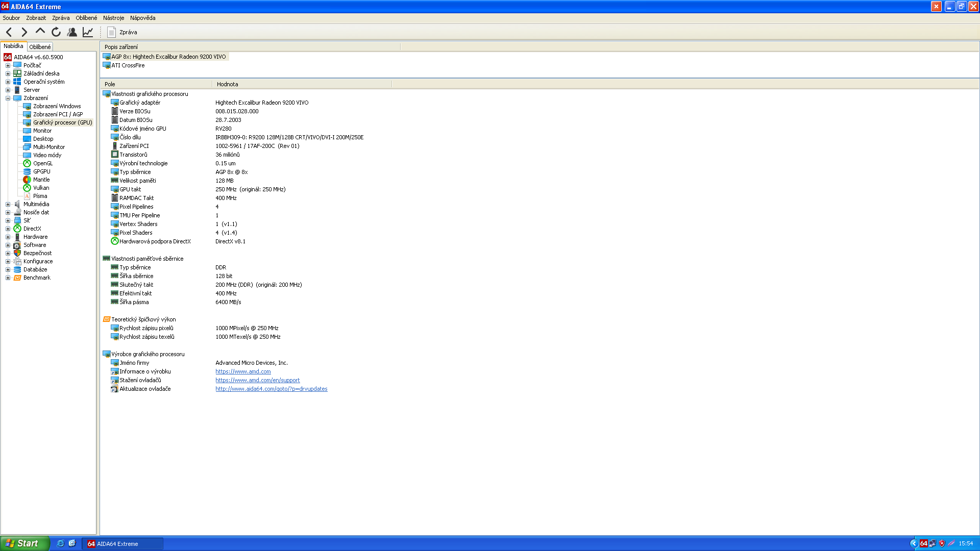Image resolution: width=980 pixels, height=551 pixels.
Task: Open the amd.com support drivers link
Action: (x=257, y=380)
